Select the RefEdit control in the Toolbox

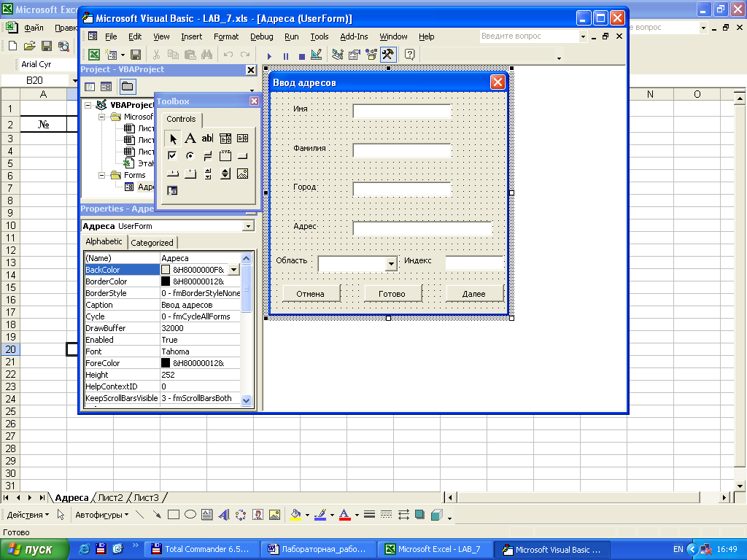pyautogui.click(x=172, y=191)
